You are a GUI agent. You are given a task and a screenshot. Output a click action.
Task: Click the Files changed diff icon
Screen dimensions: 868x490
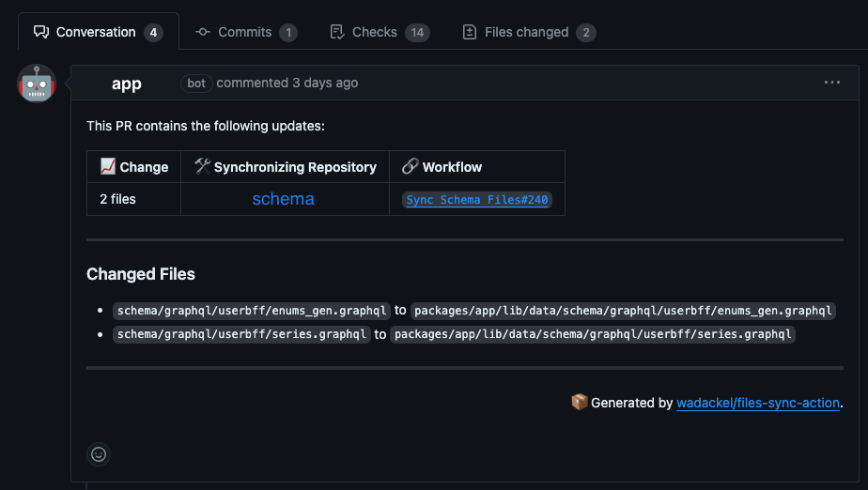(470, 32)
